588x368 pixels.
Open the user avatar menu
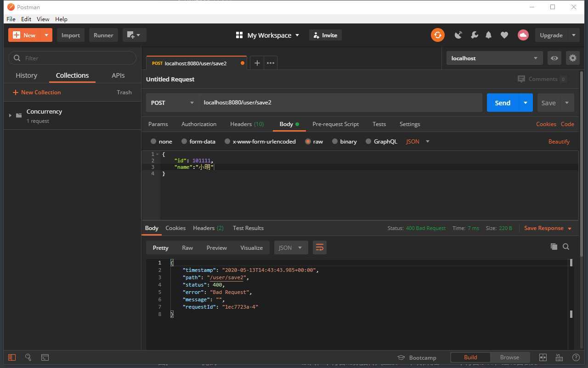[523, 35]
